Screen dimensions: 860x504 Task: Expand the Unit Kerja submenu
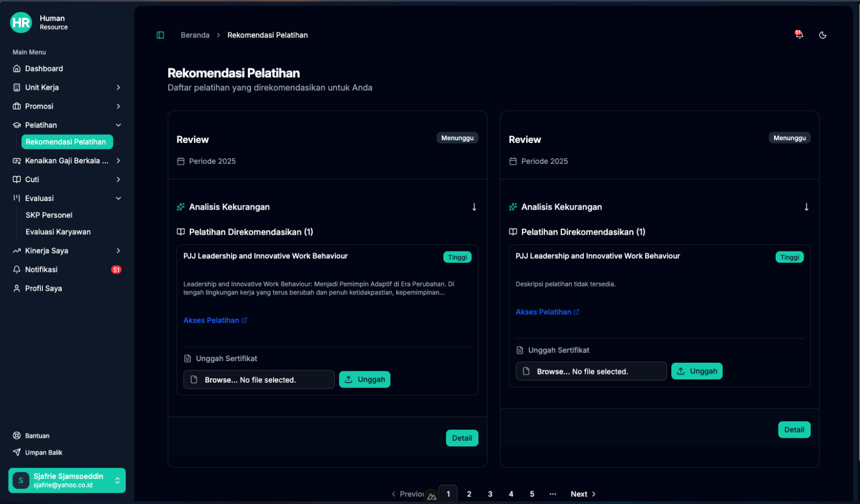click(x=118, y=88)
